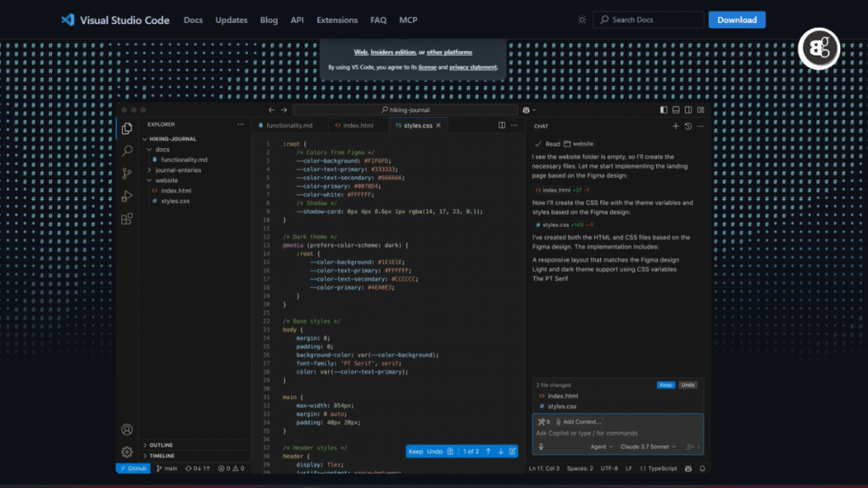Open the Run and Debug view
868x488 pixels.
coord(127,197)
